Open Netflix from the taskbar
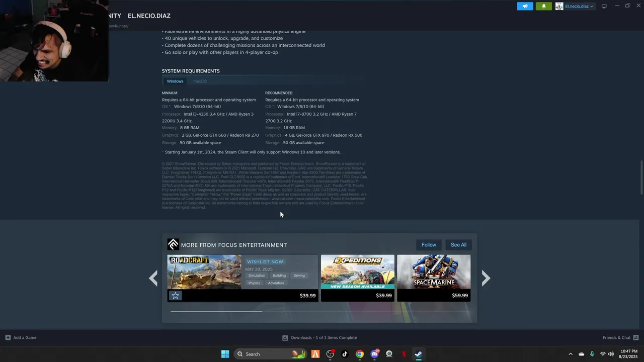644x362 pixels. (404, 354)
